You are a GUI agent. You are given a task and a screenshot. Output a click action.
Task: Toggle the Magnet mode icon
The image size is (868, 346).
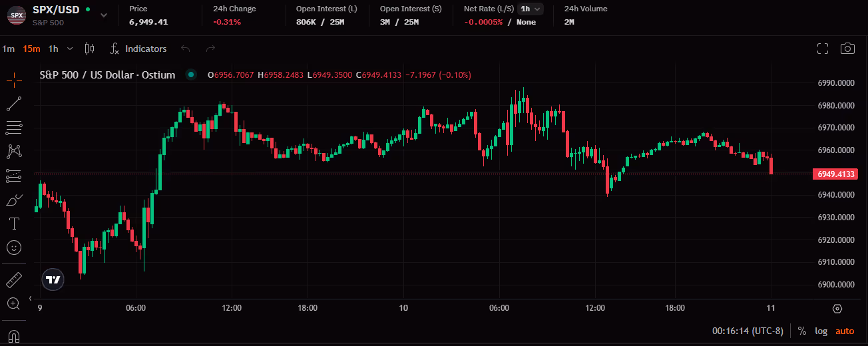(x=13, y=336)
